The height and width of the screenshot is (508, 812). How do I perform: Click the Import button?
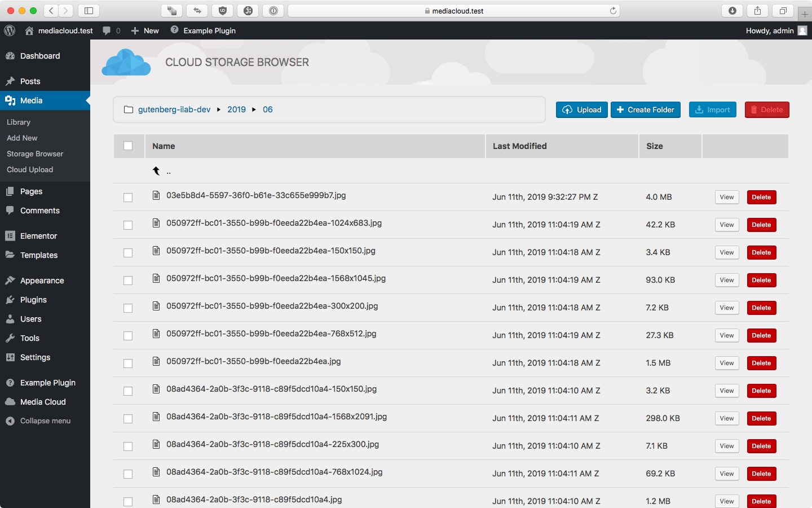click(713, 110)
